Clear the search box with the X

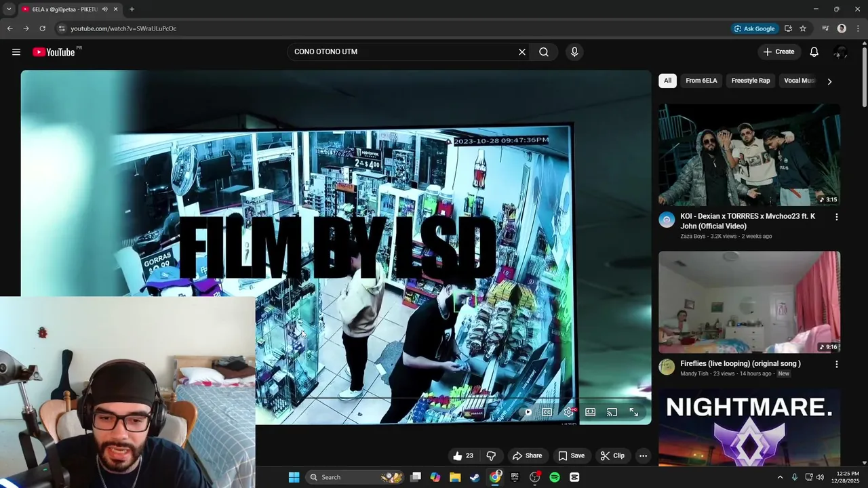pos(522,52)
